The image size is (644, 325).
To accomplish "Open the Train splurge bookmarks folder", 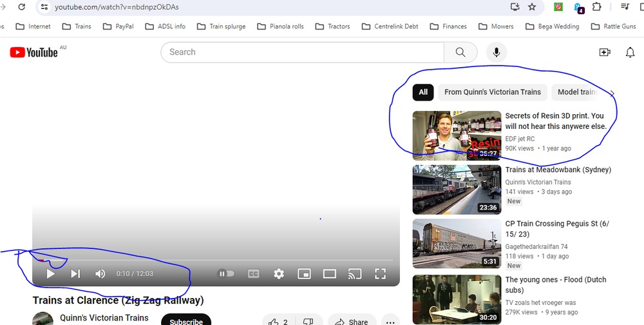I will [x=222, y=26].
